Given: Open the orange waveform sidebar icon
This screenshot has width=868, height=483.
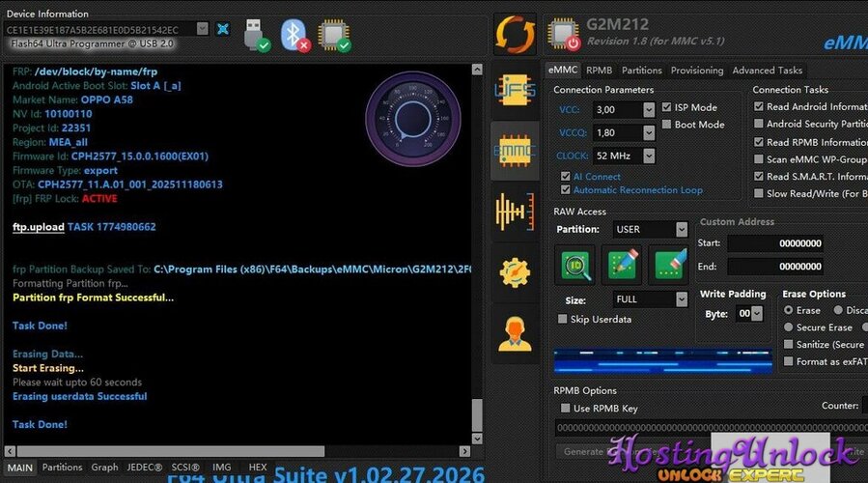Looking at the screenshot, I should 515,213.
